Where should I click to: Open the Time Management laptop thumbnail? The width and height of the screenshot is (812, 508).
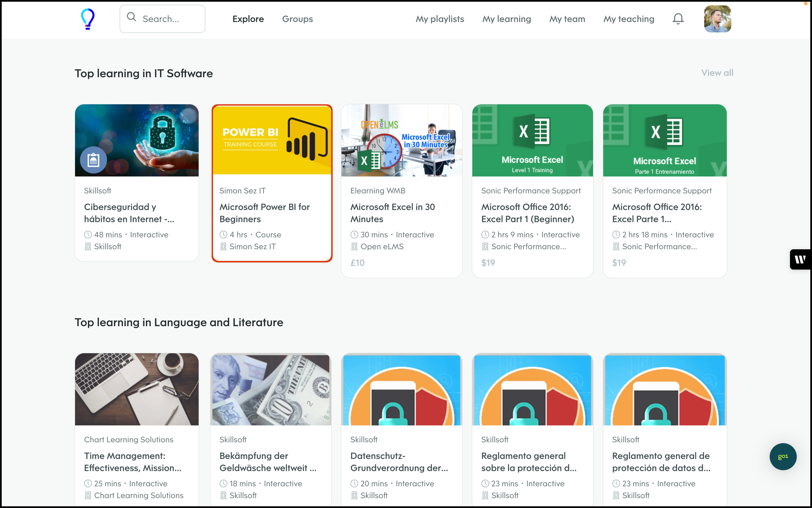(x=137, y=389)
